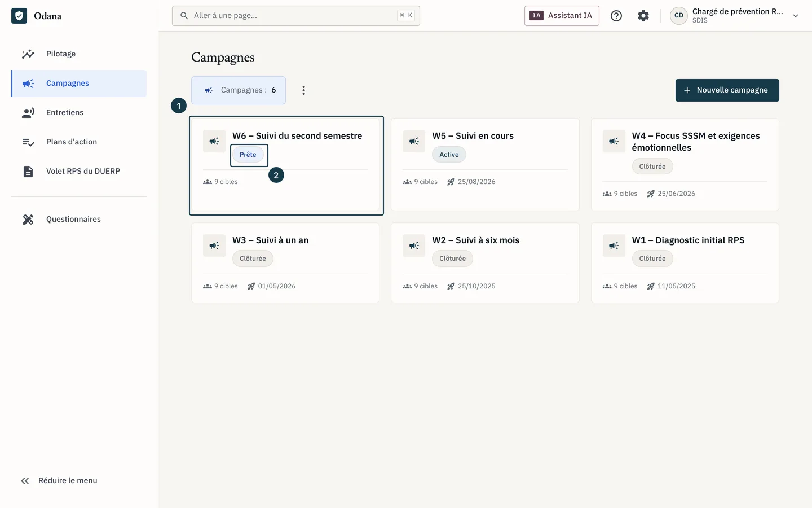The image size is (812, 508).
Task: Open the three-dot more options menu
Action: click(303, 90)
